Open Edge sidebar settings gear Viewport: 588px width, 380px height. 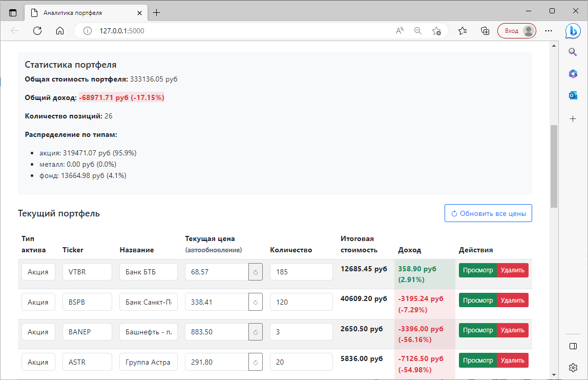coord(573,367)
